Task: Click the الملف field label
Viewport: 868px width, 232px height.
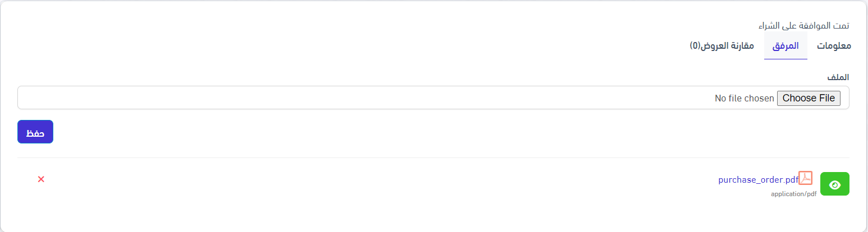Action: (839, 77)
